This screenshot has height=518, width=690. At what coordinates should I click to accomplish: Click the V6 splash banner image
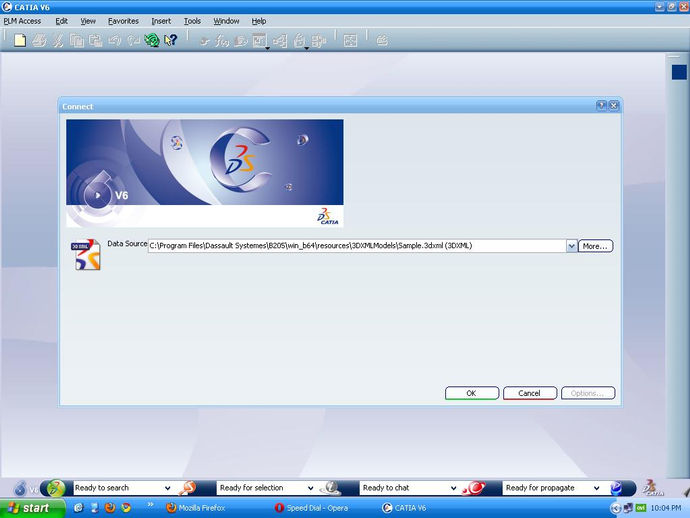205,173
